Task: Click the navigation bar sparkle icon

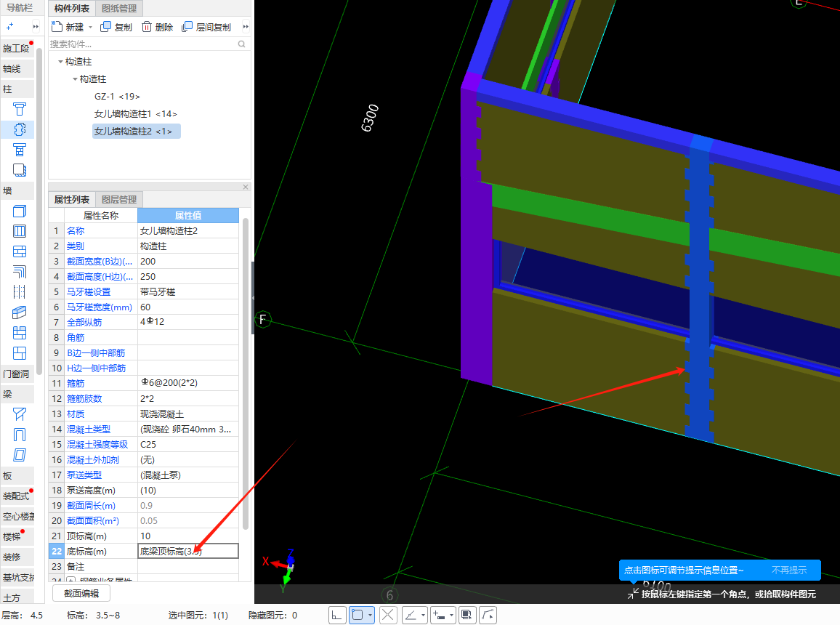Action: coord(10,26)
